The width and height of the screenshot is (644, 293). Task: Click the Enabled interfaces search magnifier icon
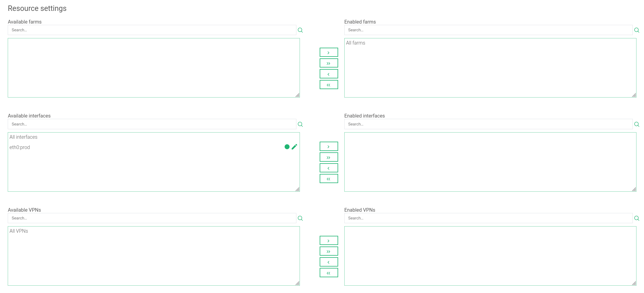pyautogui.click(x=637, y=124)
